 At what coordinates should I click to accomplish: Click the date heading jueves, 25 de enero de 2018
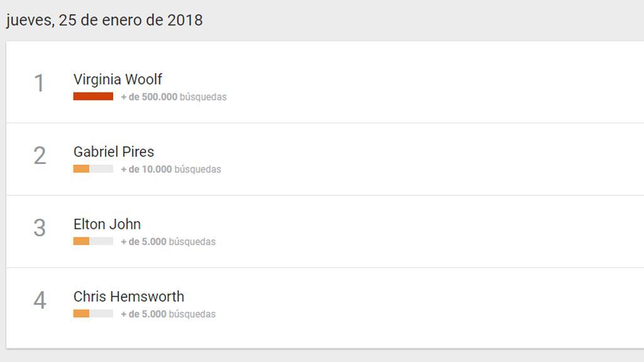point(104,20)
